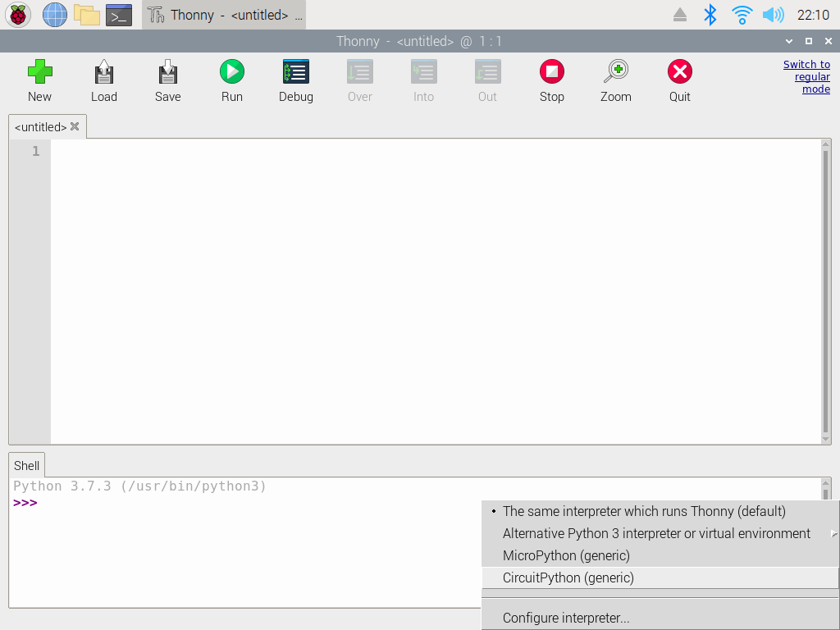The image size is (840, 630).
Task: Click the Zoom magnifier icon
Action: [616, 72]
